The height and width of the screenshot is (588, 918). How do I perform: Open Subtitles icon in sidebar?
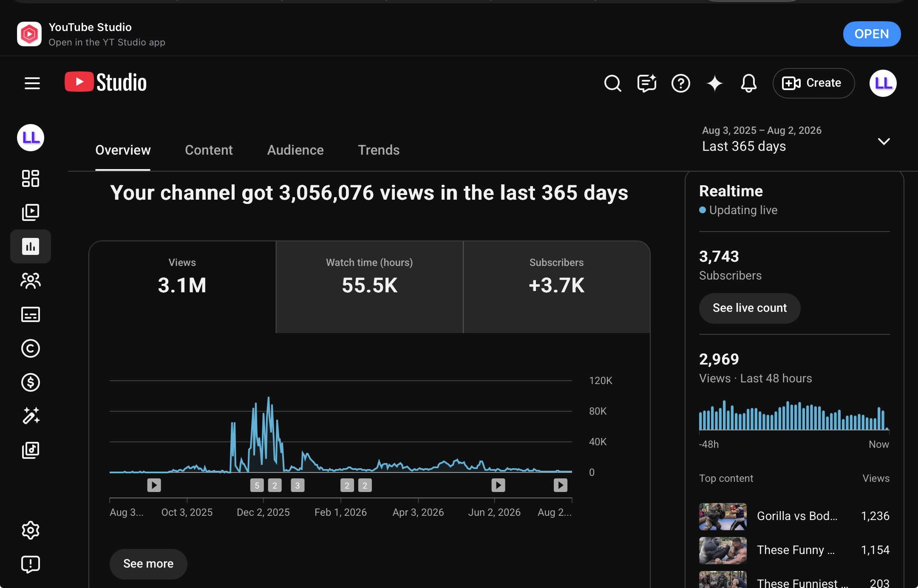click(x=31, y=314)
